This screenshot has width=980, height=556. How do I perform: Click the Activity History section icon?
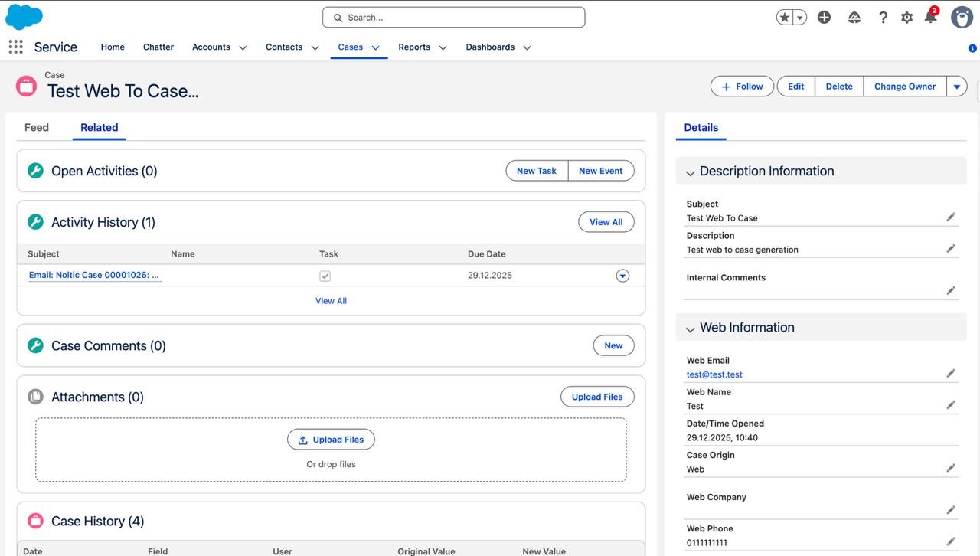click(35, 222)
